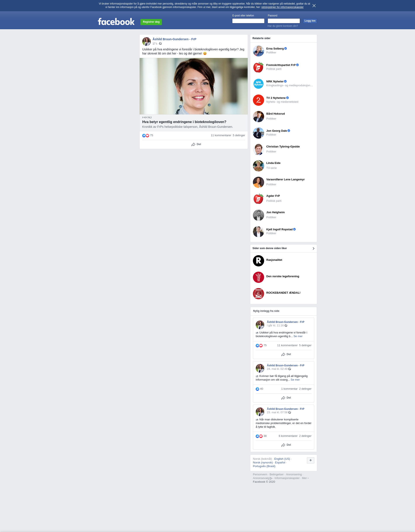The height and width of the screenshot is (532, 415).
Task: Close the cookie notice banner
Action: coord(314,6)
